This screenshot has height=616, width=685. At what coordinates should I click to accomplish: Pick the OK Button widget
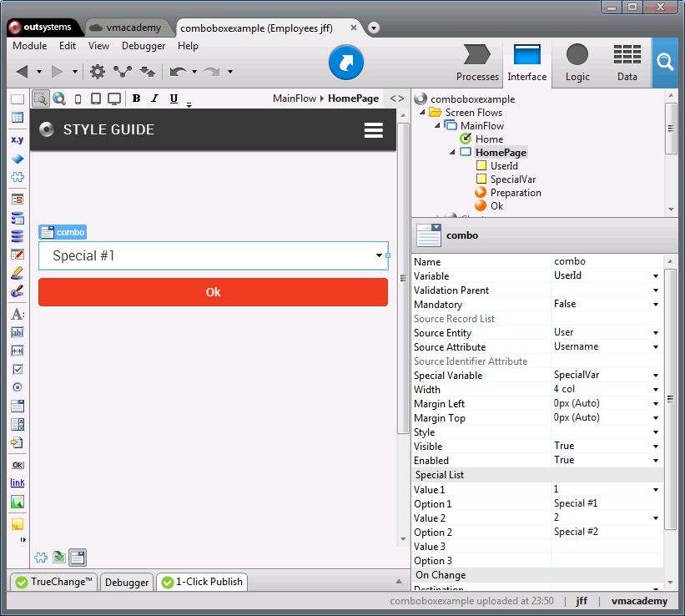[x=18, y=465]
